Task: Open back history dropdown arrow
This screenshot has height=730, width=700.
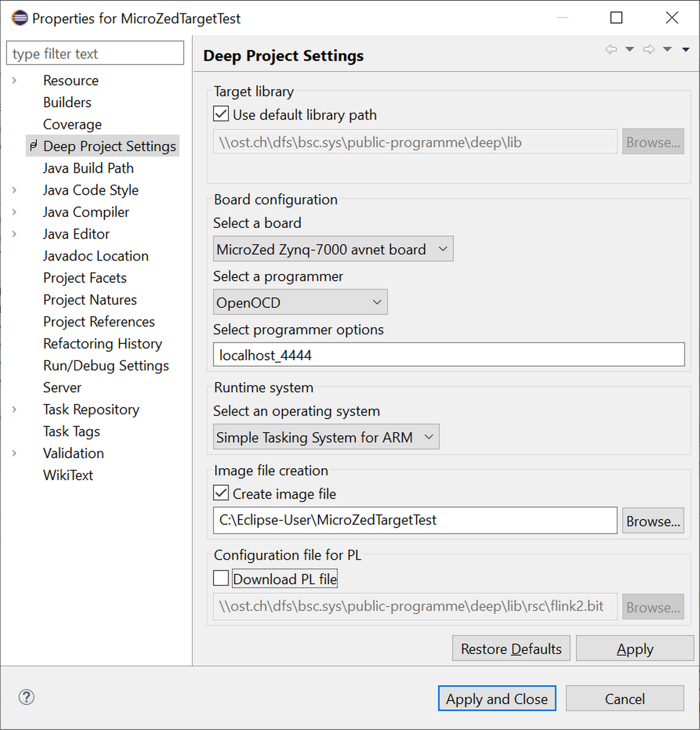Action: click(x=630, y=50)
